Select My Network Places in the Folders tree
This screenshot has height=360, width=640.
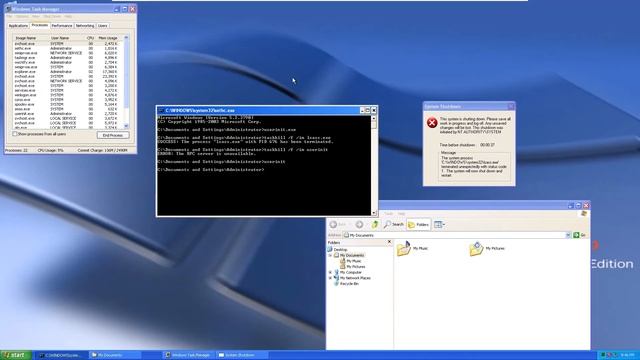355,278
